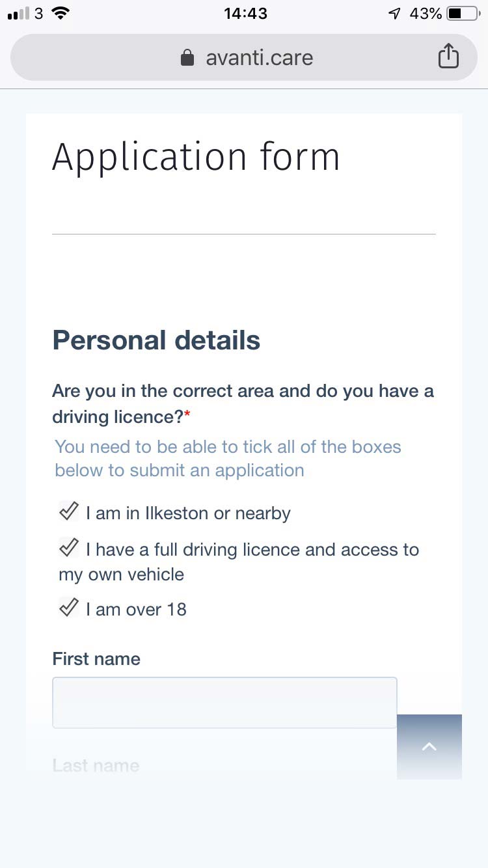Untick the 'I am in Ilkeston or nearby' checkbox
This screenshot has height=868, width=488.
click(69, 512)
